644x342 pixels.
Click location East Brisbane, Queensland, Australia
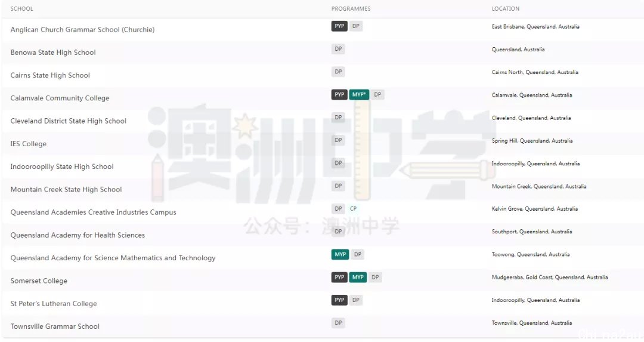click(535, 27)
